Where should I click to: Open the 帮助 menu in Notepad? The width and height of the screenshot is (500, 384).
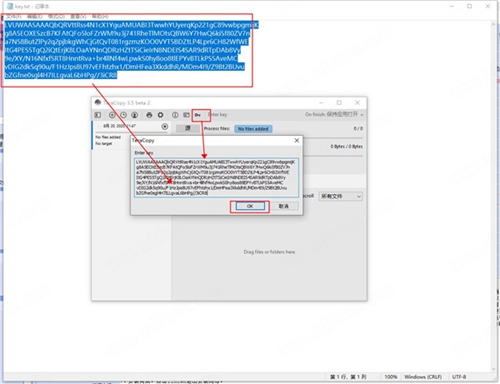coord(100,16)
